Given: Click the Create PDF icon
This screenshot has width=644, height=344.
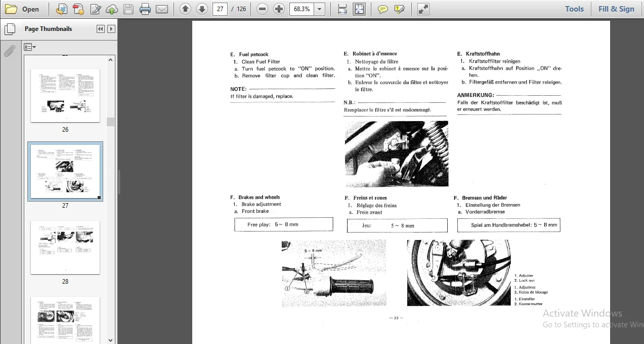Looking at the screenshot, I should [78, 9].
